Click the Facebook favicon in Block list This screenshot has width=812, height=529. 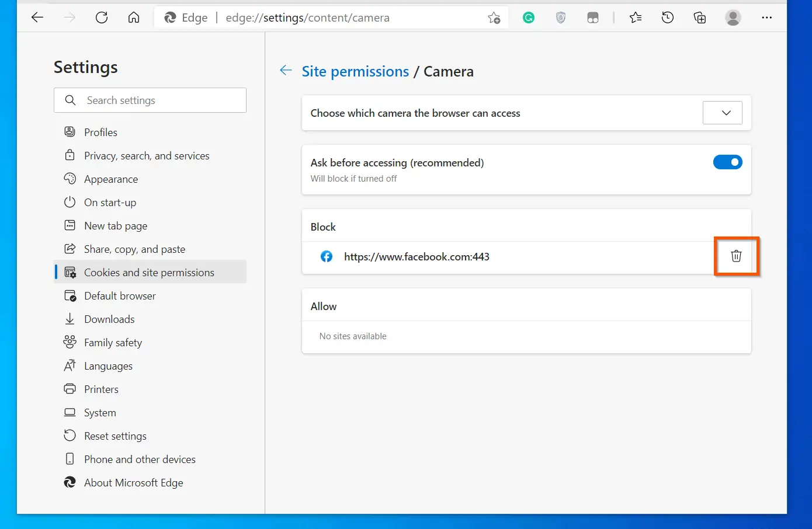pos(327,256)
